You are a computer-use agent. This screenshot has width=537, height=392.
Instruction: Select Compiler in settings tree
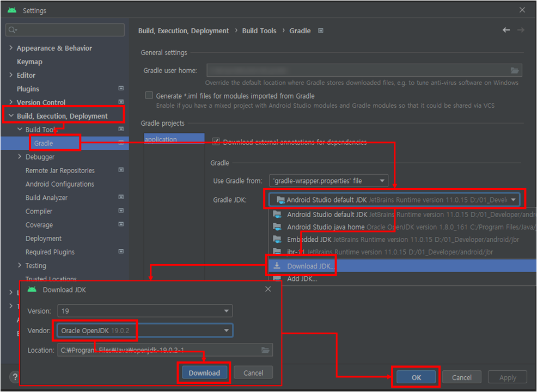39,211
